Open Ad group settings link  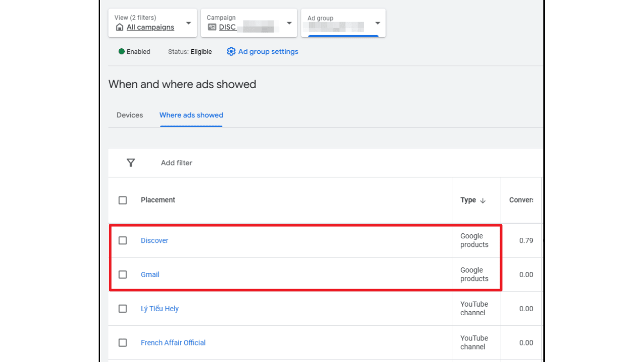[x=268, y=51]
